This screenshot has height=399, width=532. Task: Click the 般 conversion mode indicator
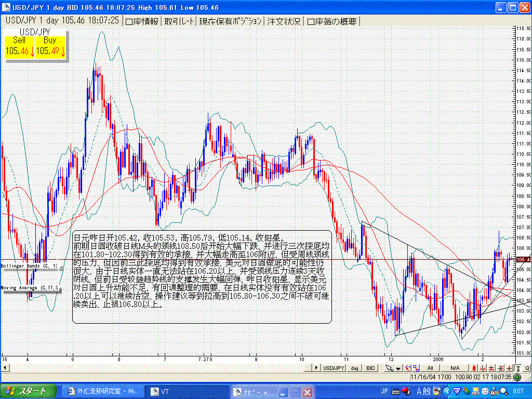(427, 392)
